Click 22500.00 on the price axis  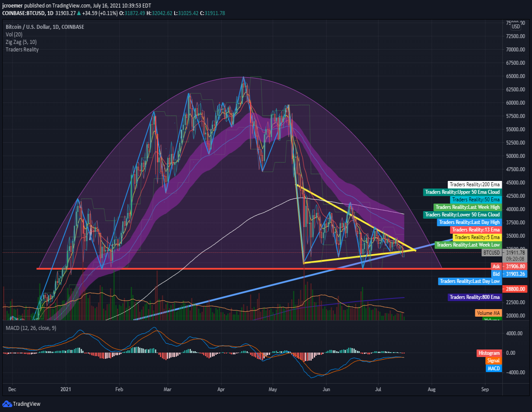516,302
